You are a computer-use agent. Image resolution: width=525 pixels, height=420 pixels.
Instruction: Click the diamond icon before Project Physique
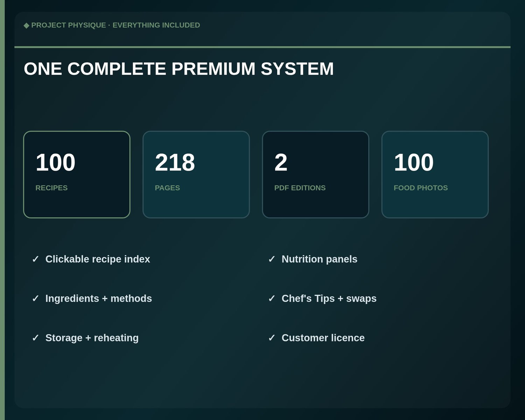pyautogui.click(x=26, y=25)
